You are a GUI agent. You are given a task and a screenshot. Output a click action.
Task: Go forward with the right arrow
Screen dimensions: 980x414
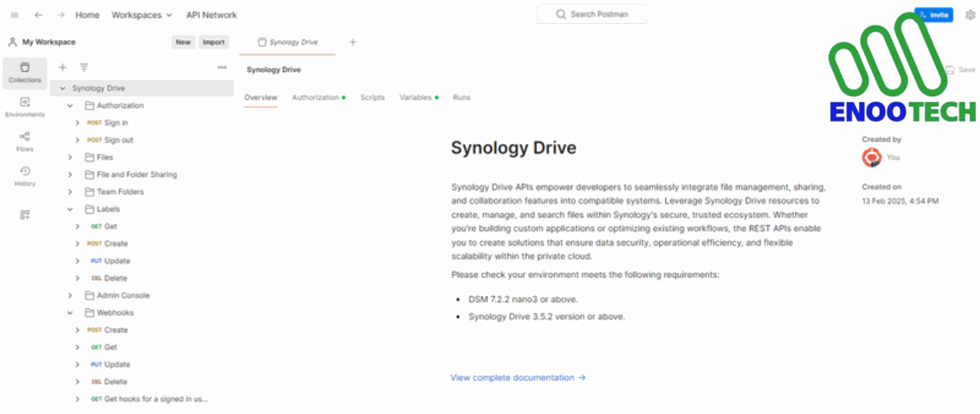[x=61, y=15]
